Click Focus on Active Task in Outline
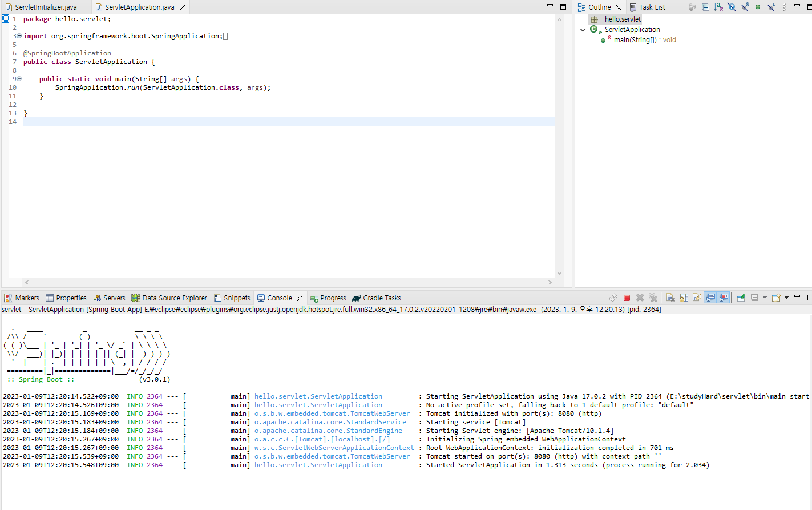 [692, 7]
